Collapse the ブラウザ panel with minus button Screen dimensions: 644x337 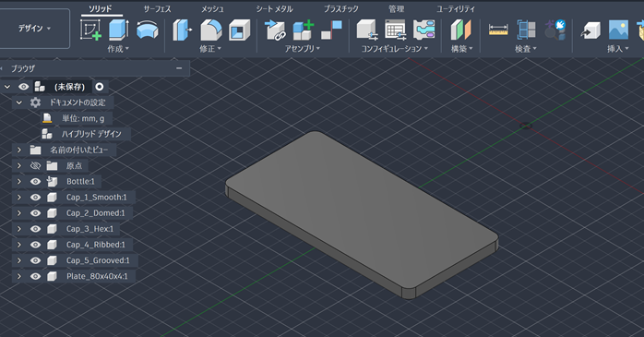179,68
